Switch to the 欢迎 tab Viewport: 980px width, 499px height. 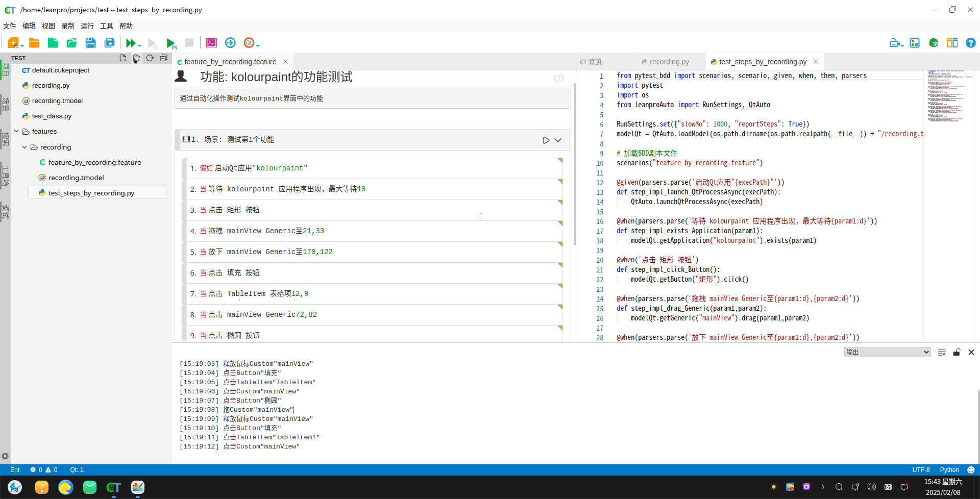(595, 62)
